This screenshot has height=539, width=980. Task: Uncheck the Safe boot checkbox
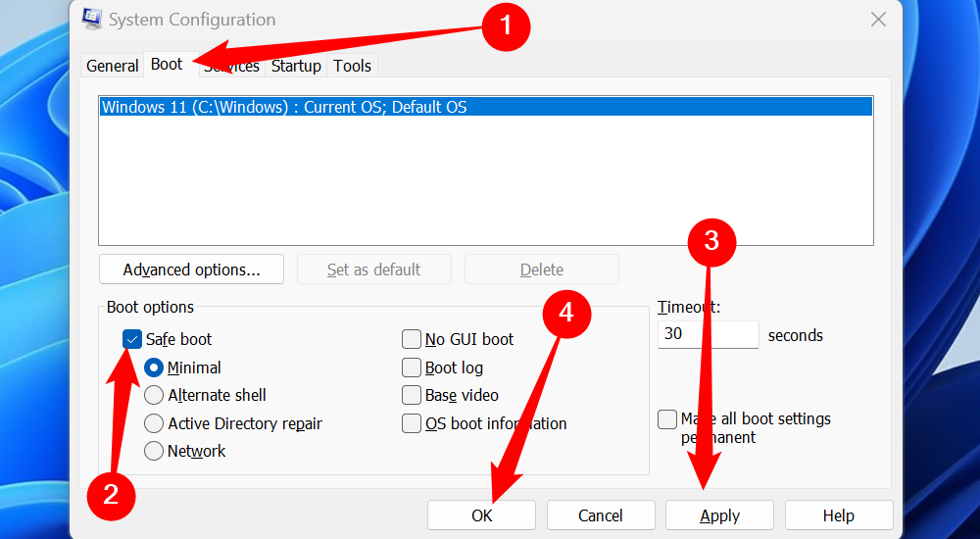click(132, 339)
